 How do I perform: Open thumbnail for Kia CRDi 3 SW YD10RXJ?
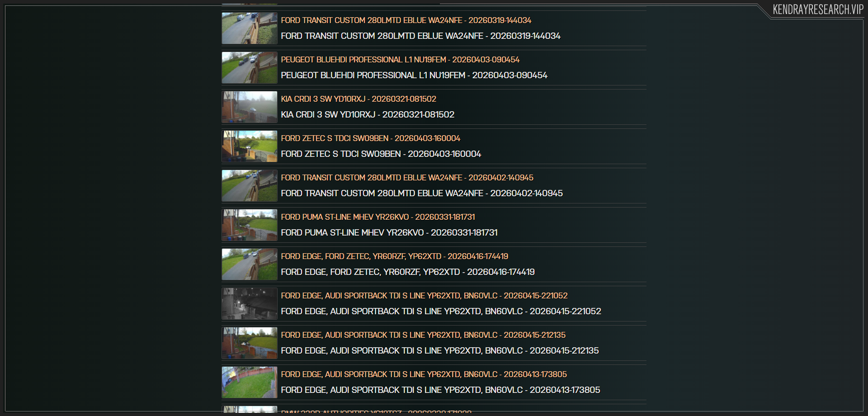(x=250, y=107)
